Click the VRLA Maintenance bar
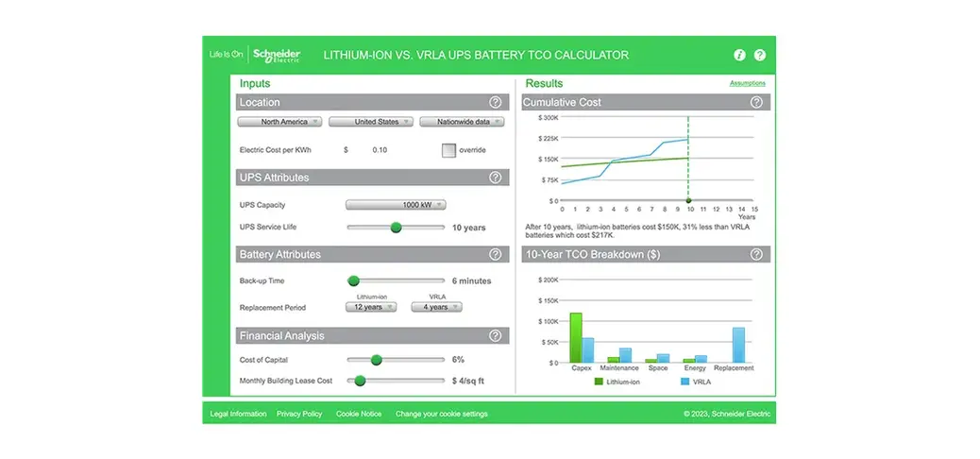 pos(626,355)
